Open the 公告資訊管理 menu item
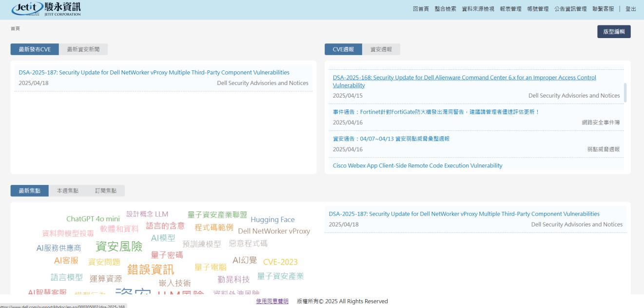Image resolution: width=644 pixels, height=308 pixels. [x=570, y=9]
